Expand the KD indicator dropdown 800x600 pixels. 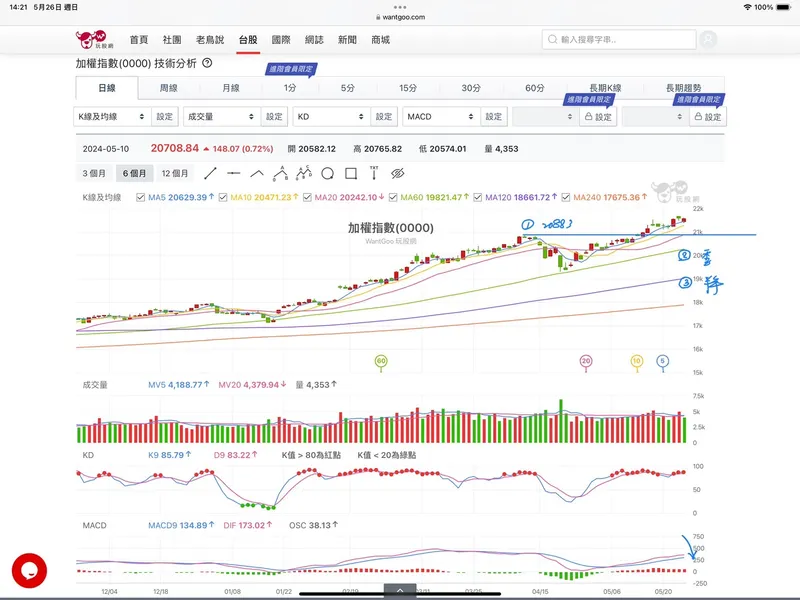tap(330, 117)
